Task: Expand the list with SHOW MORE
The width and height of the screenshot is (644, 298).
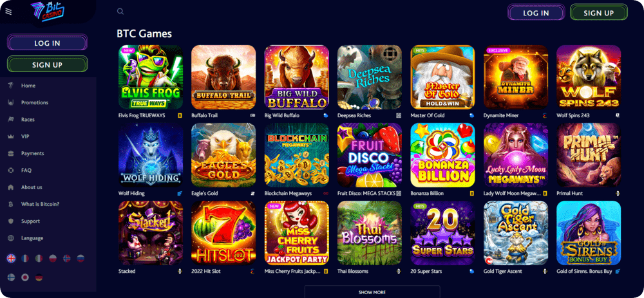Action: pos(372,292)
